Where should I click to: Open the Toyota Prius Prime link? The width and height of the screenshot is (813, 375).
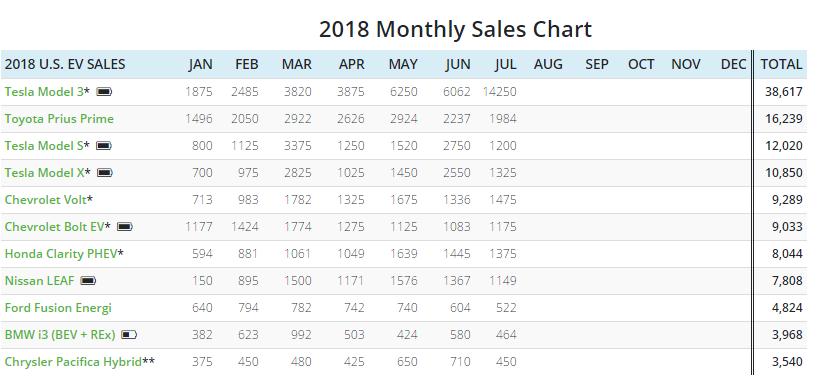coord(59,119)
